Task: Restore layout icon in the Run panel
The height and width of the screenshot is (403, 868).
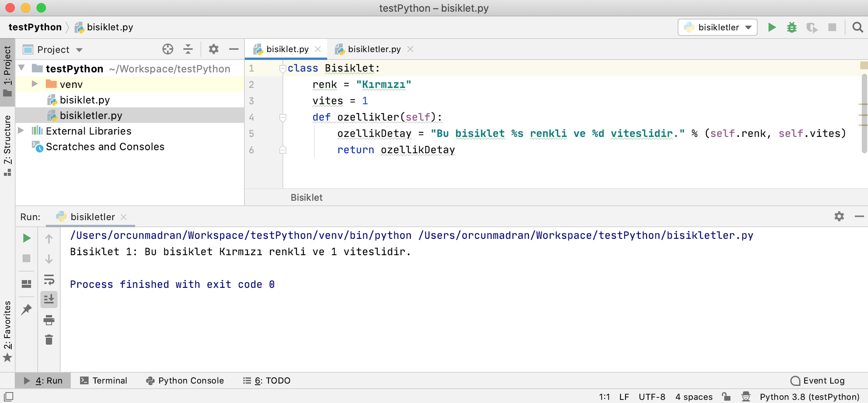Action: pos(26,284)
